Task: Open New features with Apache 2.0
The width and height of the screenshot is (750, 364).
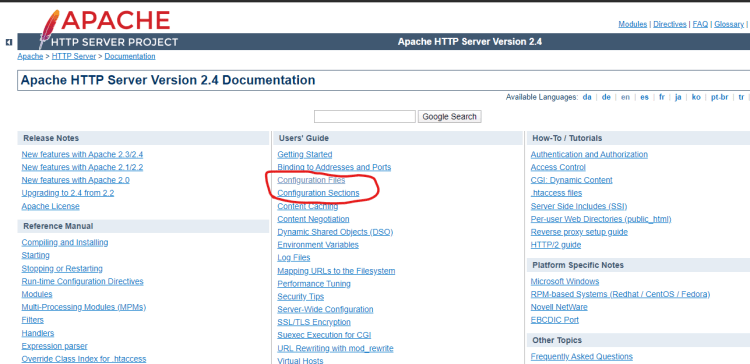Action: tap(76, 180)
